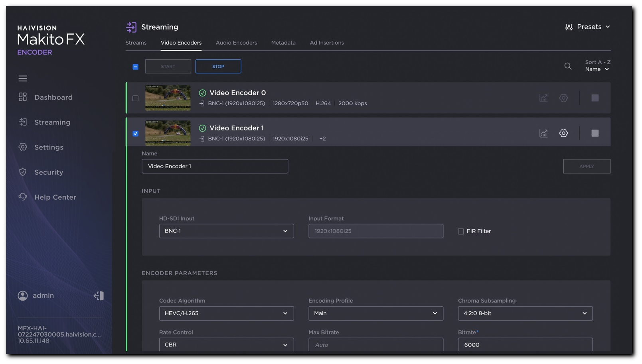Enable the FIR Filter checkbox
Screen dimensions: 642x364
pos(461,232)
